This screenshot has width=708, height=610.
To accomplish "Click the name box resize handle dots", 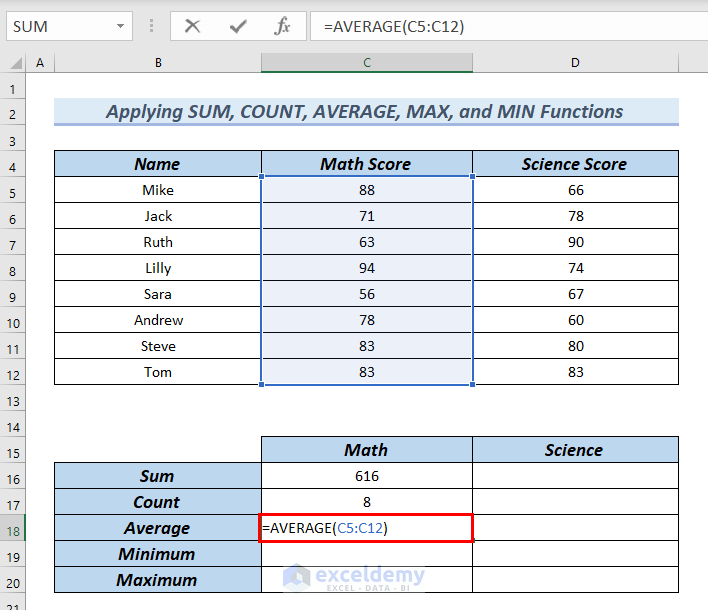I will [151, 27].
